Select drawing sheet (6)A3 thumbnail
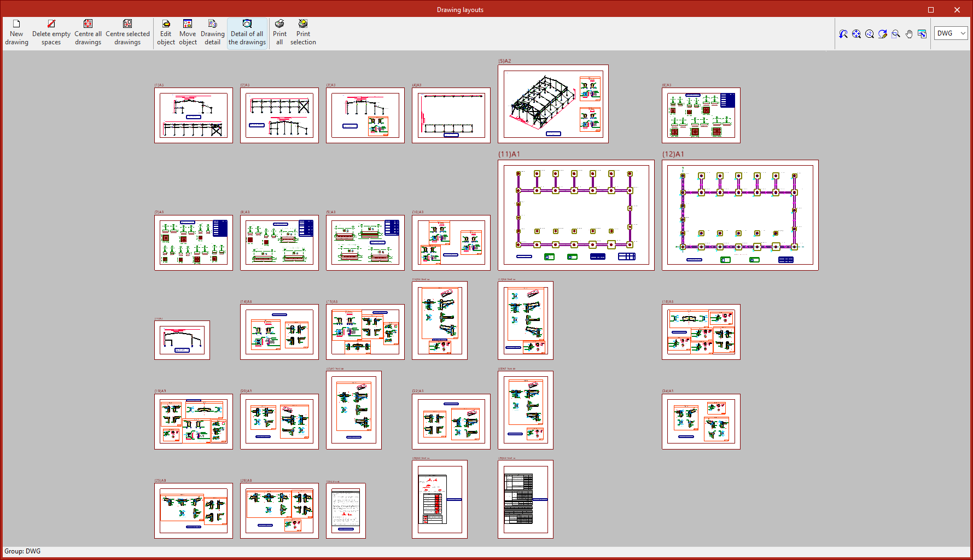The height and width of the screenshot is (560, 973). pyautogui.click(x=701, y=115)
